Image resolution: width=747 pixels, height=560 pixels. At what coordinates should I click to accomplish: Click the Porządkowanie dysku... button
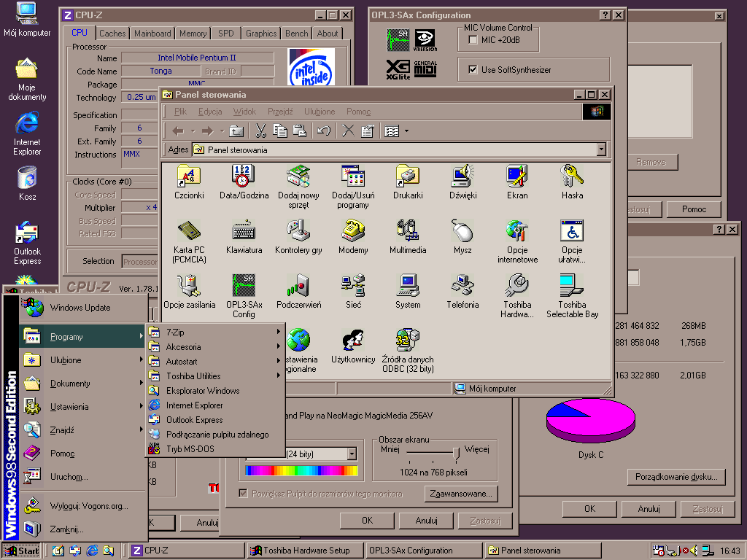coord(676,478)
